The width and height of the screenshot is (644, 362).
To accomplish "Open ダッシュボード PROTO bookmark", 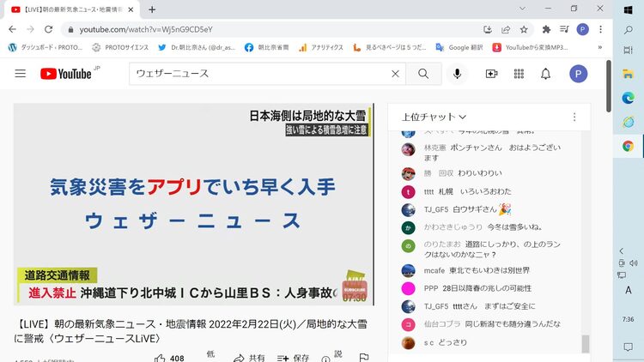I will 46,48.
